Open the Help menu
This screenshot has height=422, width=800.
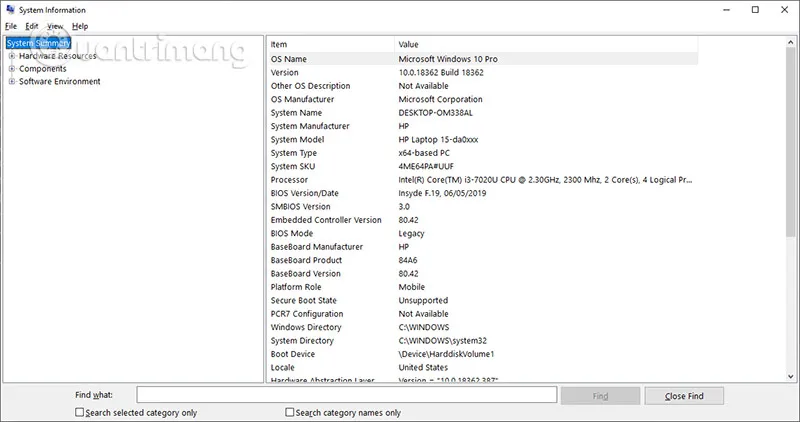point(80,26)
